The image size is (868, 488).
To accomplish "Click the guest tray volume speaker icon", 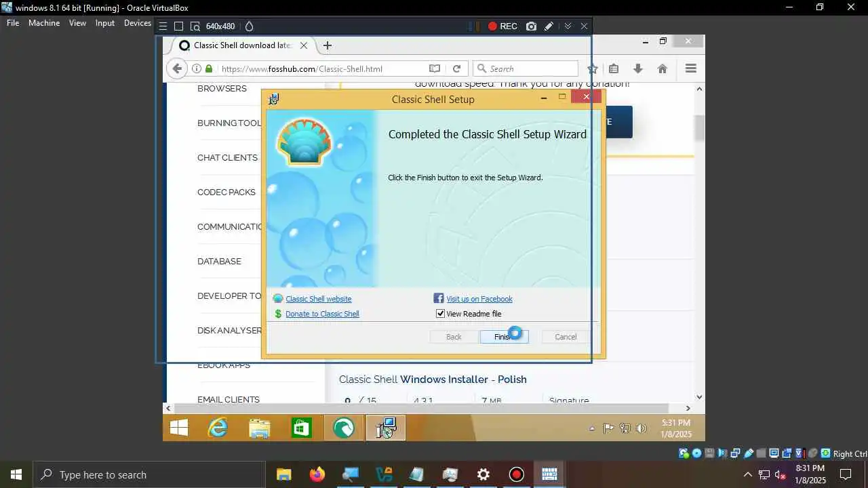I will pyautogui.click(x=642, y=428).
